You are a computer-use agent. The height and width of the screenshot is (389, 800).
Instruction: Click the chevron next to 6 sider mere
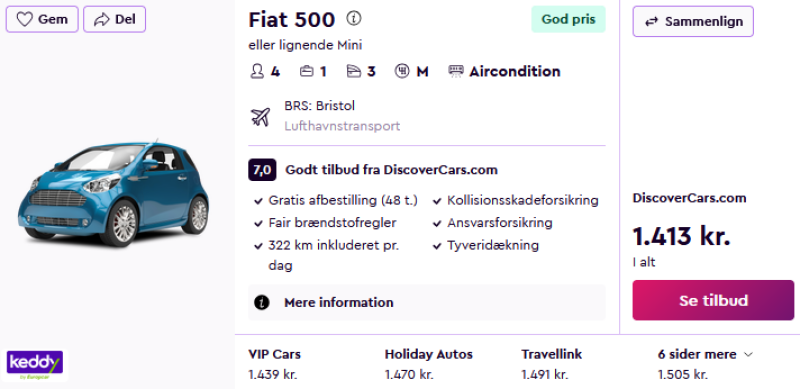point(748,354)
